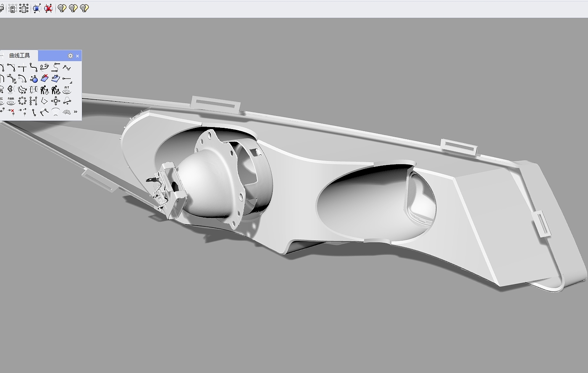Select the circle with four points tool
The height and width of the screenshot is (373, 588).
click(x=56, y=101)
